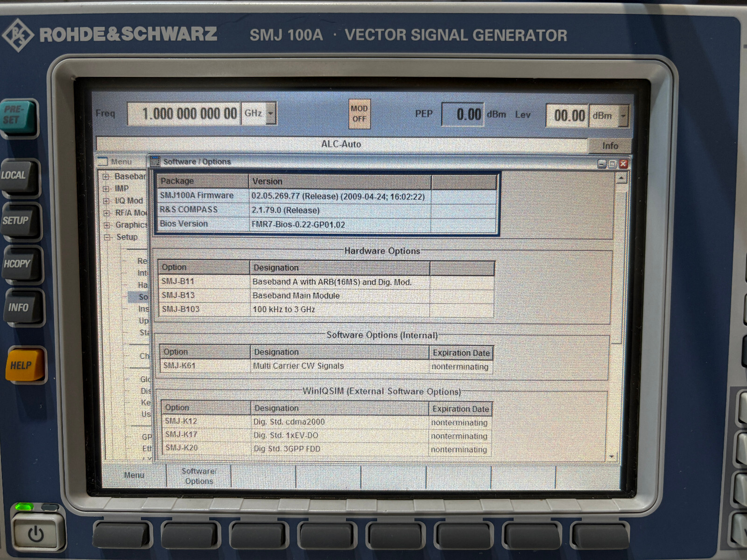The width and height of the screenshot is (747, 560).
Task: Select the 100 kHz to 3 GHz cell
Action: pyautogui.click(x=340, y=309)
